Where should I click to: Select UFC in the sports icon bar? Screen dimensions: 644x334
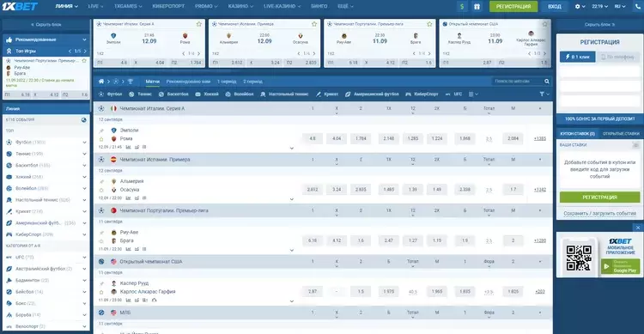click(454, 94)
